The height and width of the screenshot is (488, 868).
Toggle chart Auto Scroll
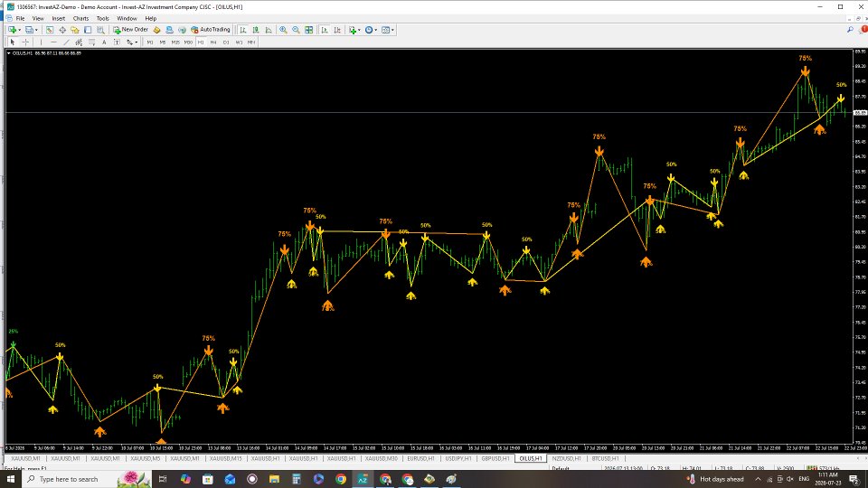[325, 30]
